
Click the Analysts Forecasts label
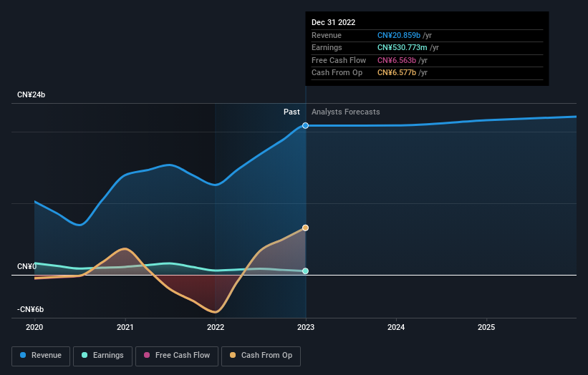pyautogui.click(x=345, y=112)
